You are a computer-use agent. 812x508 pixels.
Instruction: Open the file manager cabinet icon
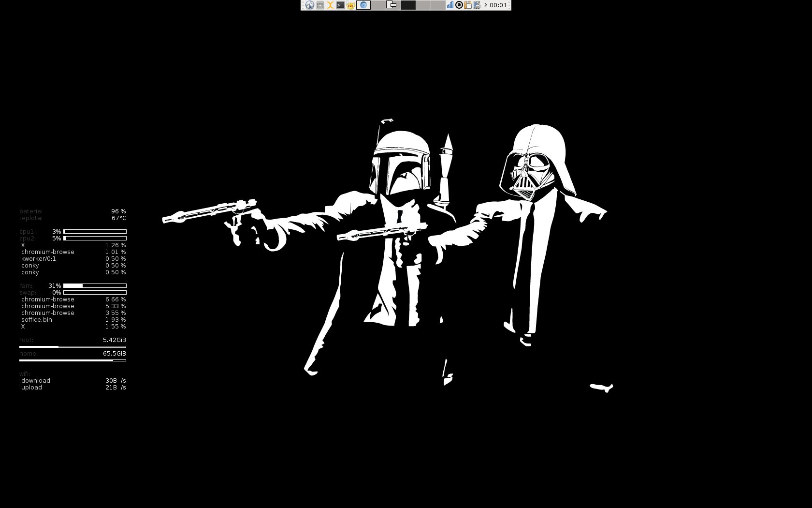(x=320, y=5)
